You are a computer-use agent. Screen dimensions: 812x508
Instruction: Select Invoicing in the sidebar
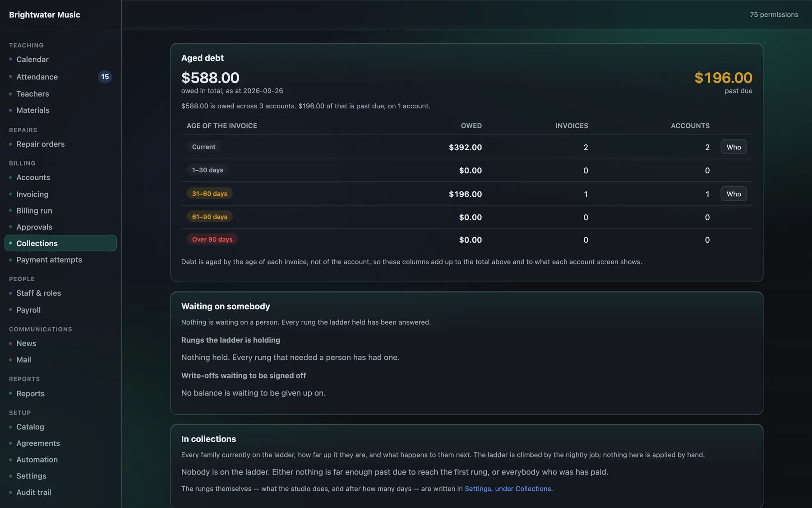[60, 194]
